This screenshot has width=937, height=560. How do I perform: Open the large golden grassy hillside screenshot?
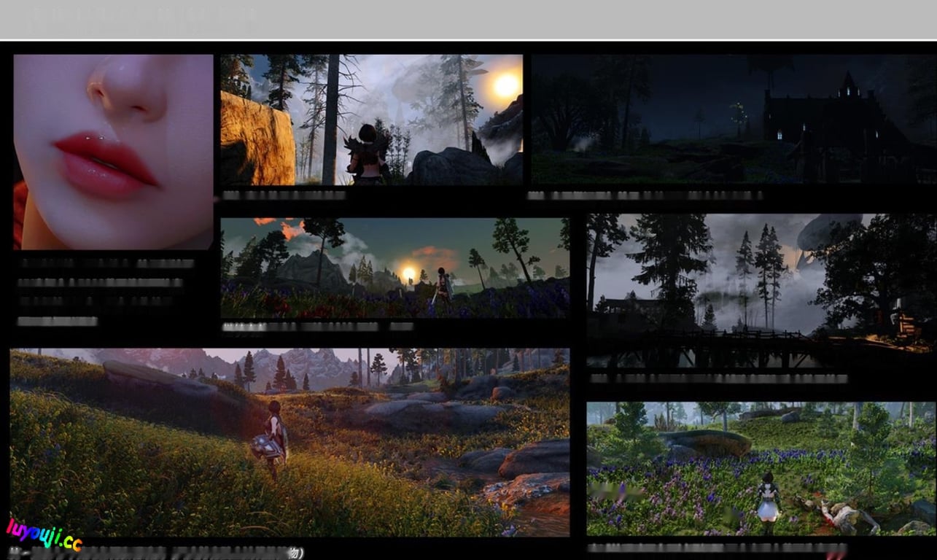point(289,442)
